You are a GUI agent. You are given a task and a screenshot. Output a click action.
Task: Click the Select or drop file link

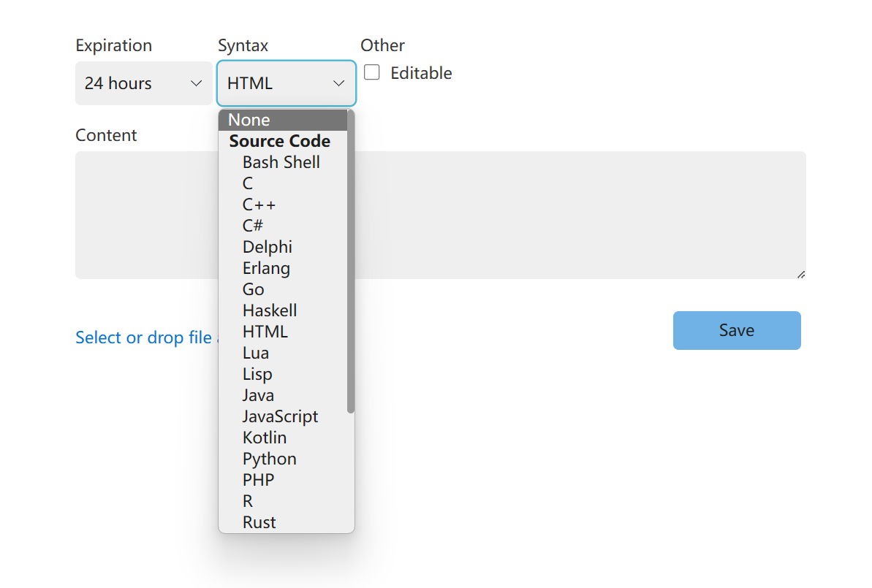click(x=145, y=337)
